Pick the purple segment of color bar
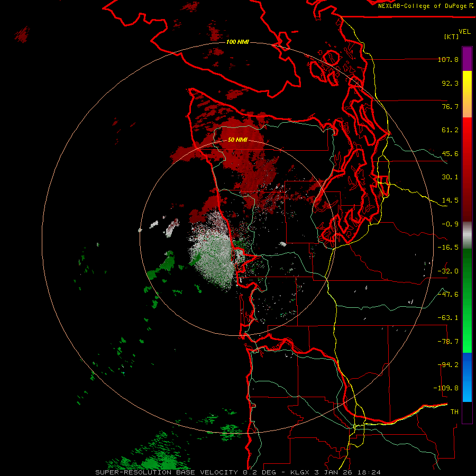The image size is (476, 476). click(x=467, y=59)
